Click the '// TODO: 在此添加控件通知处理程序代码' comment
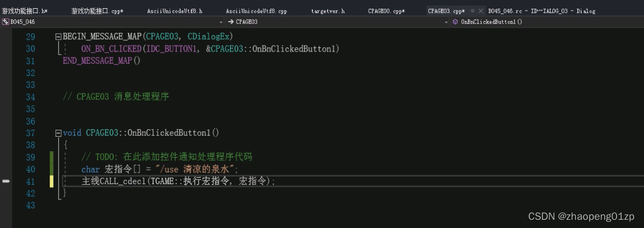 click(167, 157)
